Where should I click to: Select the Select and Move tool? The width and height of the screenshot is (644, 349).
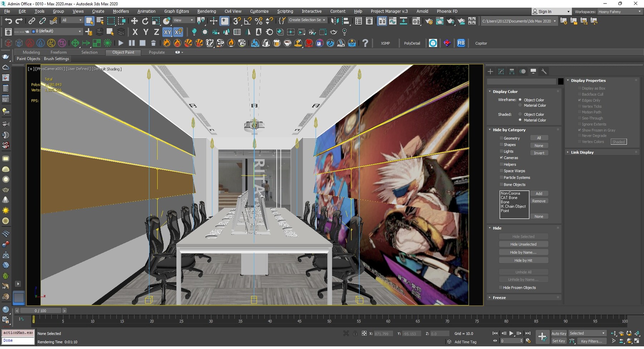point(134,20)
